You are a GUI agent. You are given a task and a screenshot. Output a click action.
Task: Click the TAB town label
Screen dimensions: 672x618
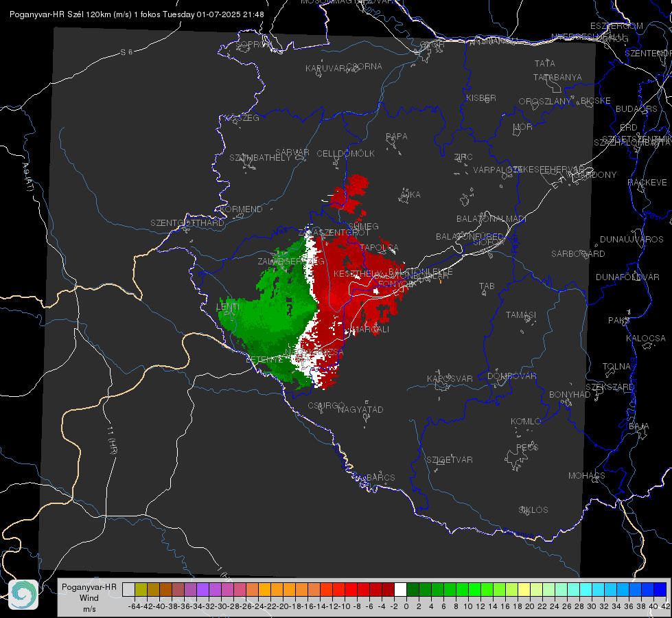(487, 286)
